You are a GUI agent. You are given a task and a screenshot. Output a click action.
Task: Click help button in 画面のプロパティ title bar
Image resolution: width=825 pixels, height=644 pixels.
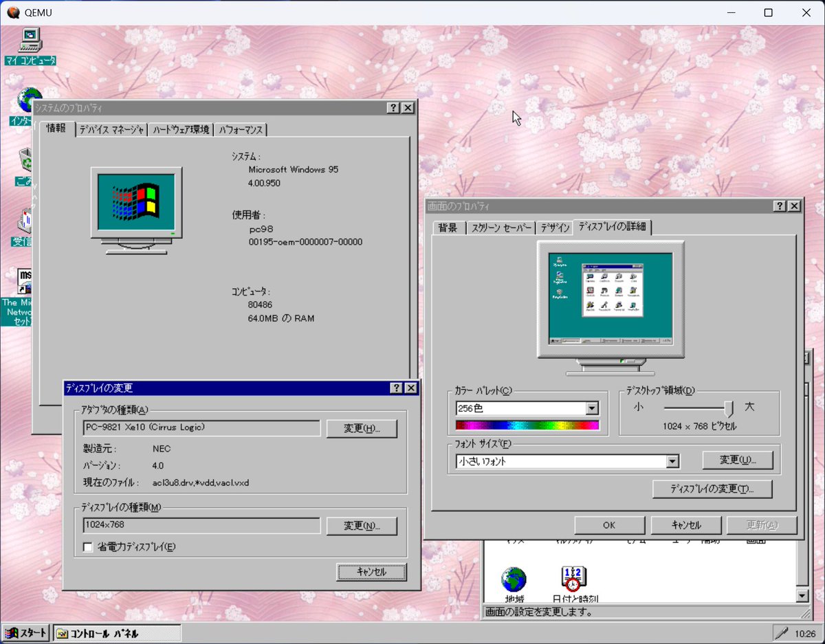click(x=780, y=206)
